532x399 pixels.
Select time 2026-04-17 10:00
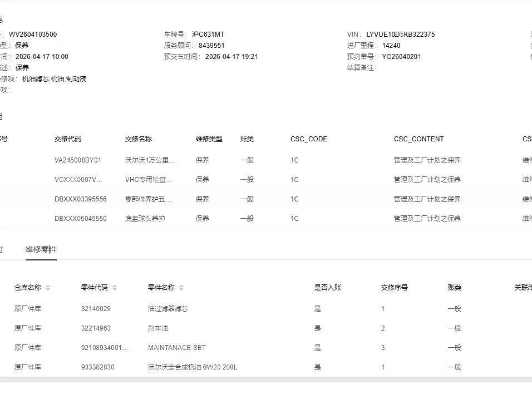pos(42,57)
